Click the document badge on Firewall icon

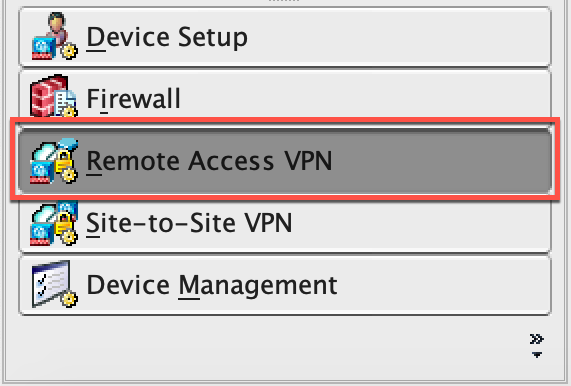(66, 101)
